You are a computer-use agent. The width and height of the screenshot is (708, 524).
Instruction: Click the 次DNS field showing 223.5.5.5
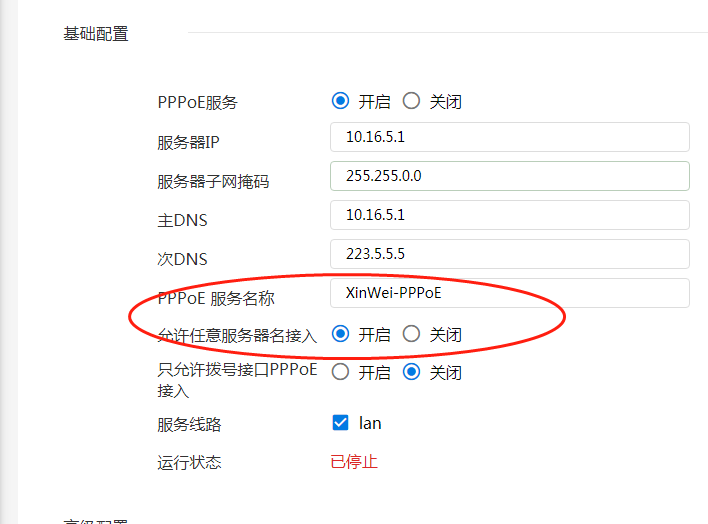pos(509,254)
